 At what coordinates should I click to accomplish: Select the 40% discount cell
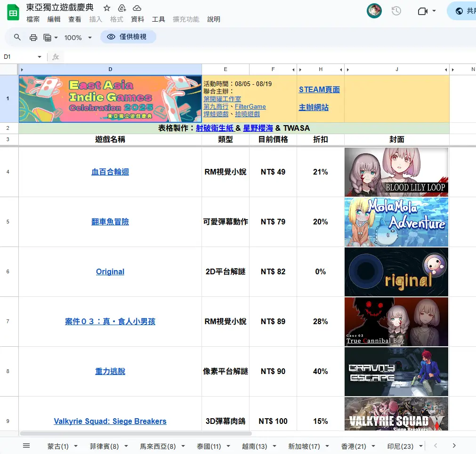pyautogui.click(x=320, y=372)
